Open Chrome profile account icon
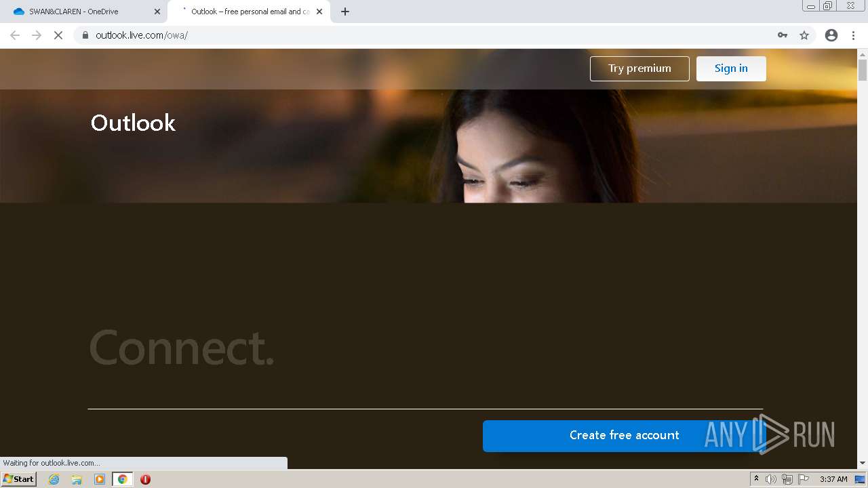This screenshot has width=868, height=488. tap(831, 35)
